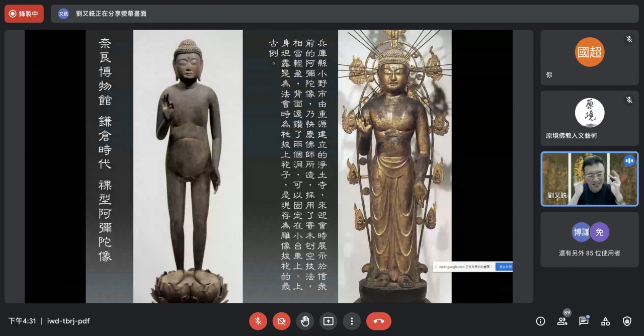Select 劉又銑's speaker video tile

pos(589,179)
